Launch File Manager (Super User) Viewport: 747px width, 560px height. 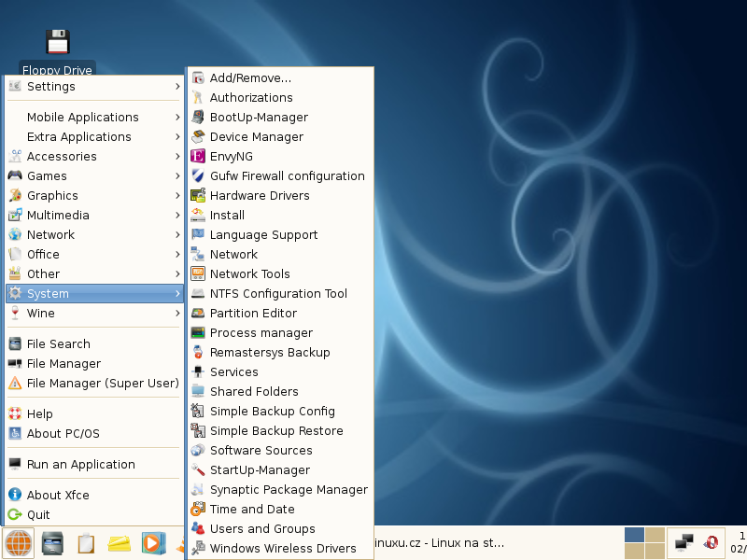(94, 383)
